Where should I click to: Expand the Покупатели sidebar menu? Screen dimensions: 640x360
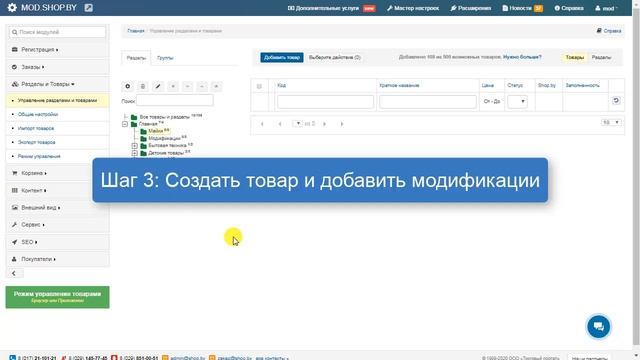pos(58,259)
